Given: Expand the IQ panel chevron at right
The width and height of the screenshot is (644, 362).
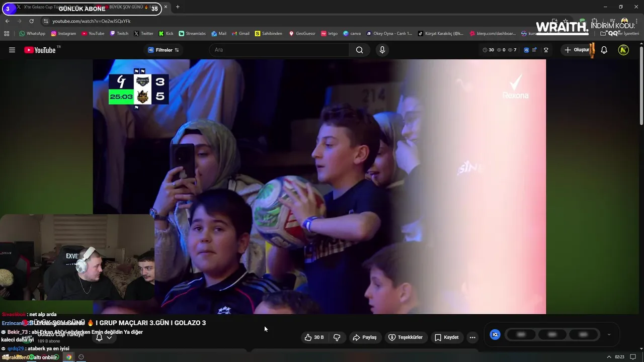Looking at the screenshot, I should [609, 334].
